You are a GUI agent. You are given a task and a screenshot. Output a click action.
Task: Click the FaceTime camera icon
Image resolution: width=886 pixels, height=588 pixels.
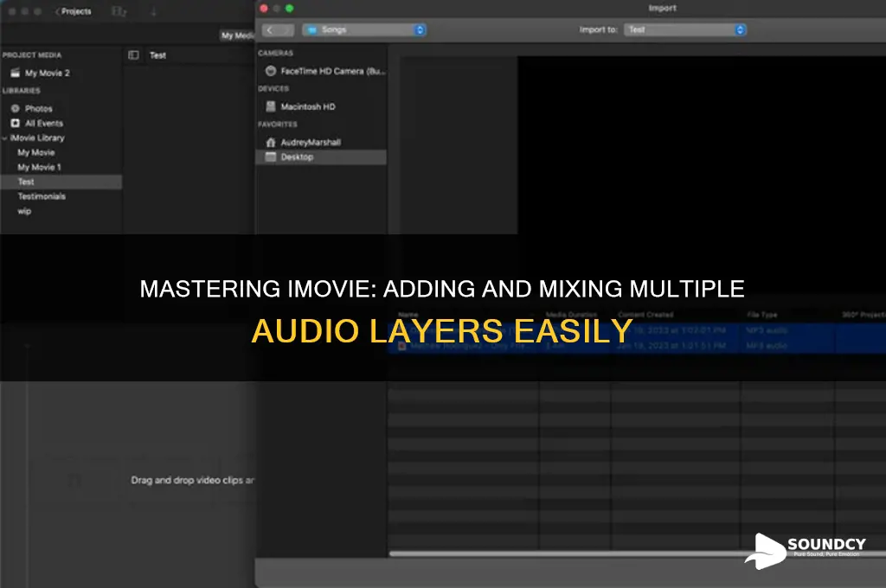click(271, 71)
